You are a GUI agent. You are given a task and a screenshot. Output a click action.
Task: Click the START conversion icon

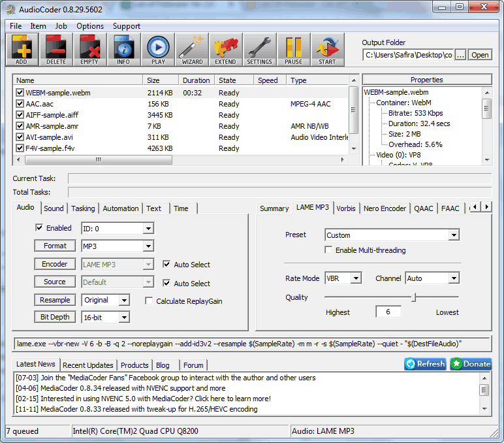point(328,50)
